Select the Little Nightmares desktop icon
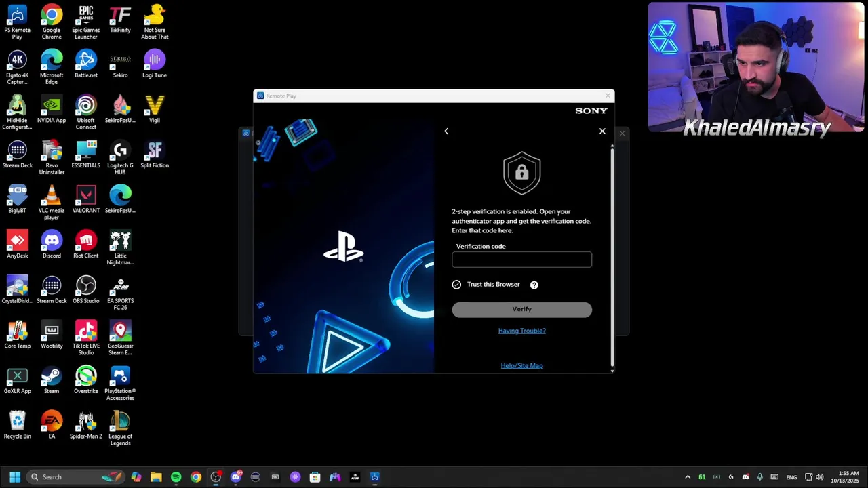The height and width of the screenshot is (488, 868). [120, 247]
